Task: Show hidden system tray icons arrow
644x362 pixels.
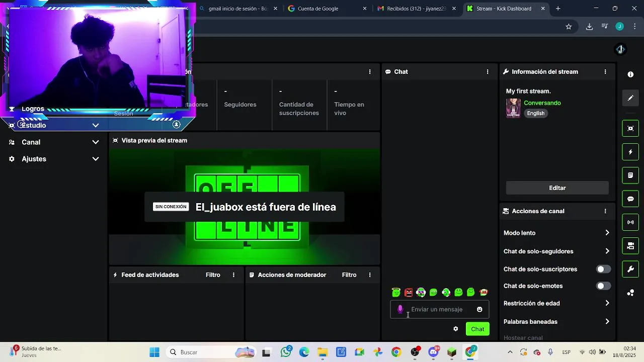Action: pos(510,352)
